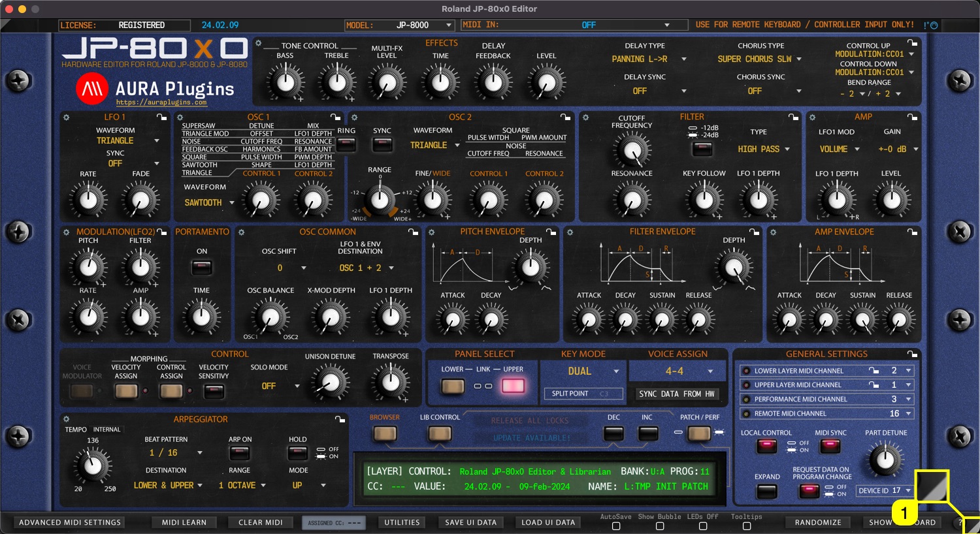Click the lock icon in LFO 1 section
Viewport: 980px width, 534px height.
[x=161, y=118]
